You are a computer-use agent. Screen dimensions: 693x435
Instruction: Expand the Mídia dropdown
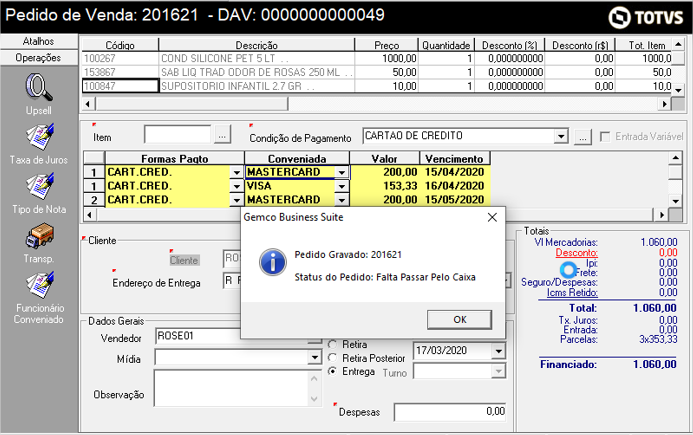(314, 357)
